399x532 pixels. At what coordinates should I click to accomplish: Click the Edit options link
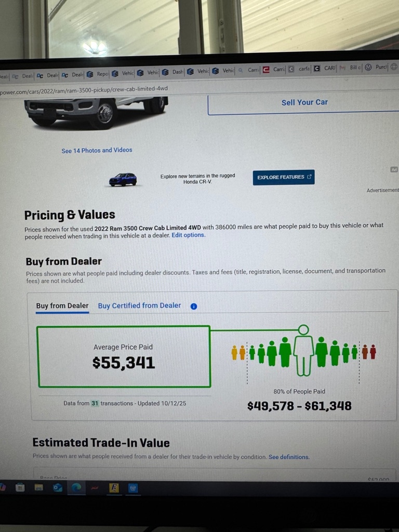[189, 235]
